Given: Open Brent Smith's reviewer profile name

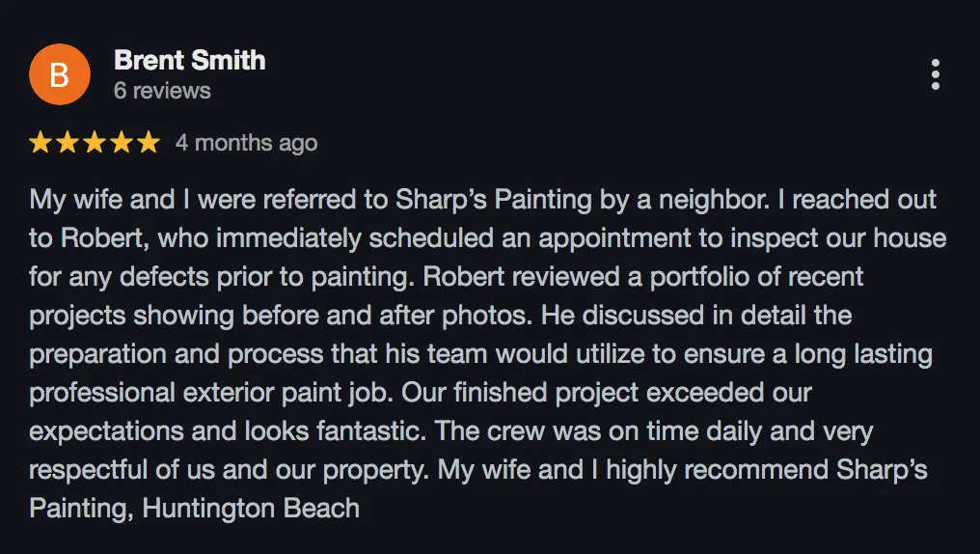Looking at the screenshot, I should [x=189, y=60].
